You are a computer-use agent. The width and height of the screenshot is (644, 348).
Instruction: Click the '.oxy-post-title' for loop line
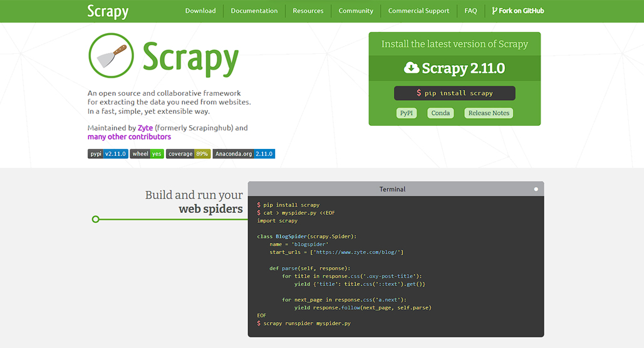pos(352,276)
